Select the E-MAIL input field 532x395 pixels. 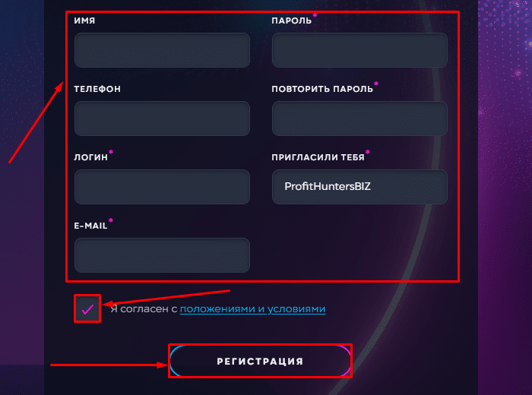click(x=162, y=255)
